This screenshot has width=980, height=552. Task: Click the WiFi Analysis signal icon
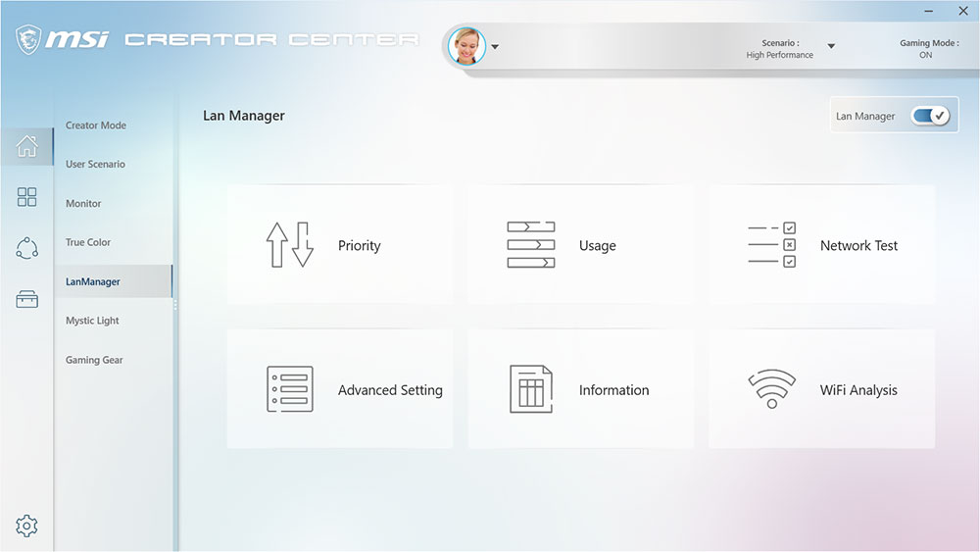[771, 389]
